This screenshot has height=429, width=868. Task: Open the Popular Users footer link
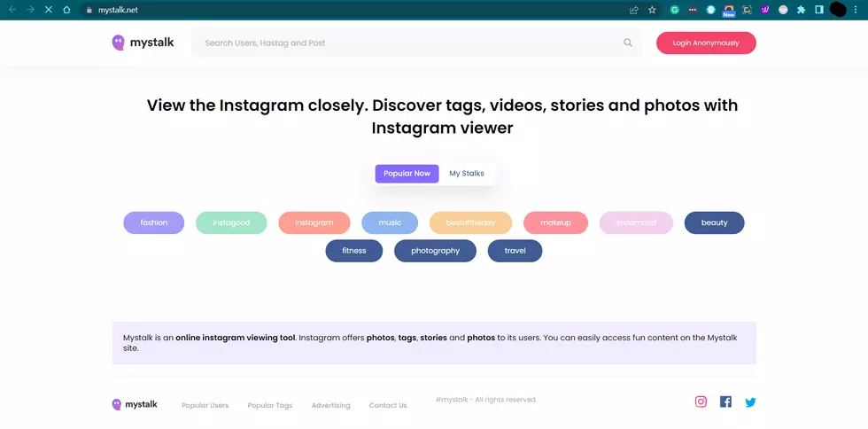(x=205, y=406)
